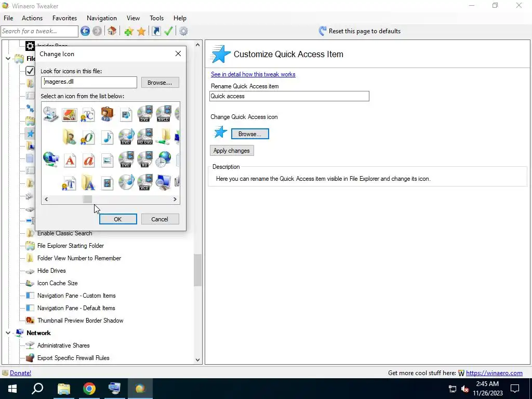Choose the image document icon in third row
This screenshot has height=399, width=532.
107,160
